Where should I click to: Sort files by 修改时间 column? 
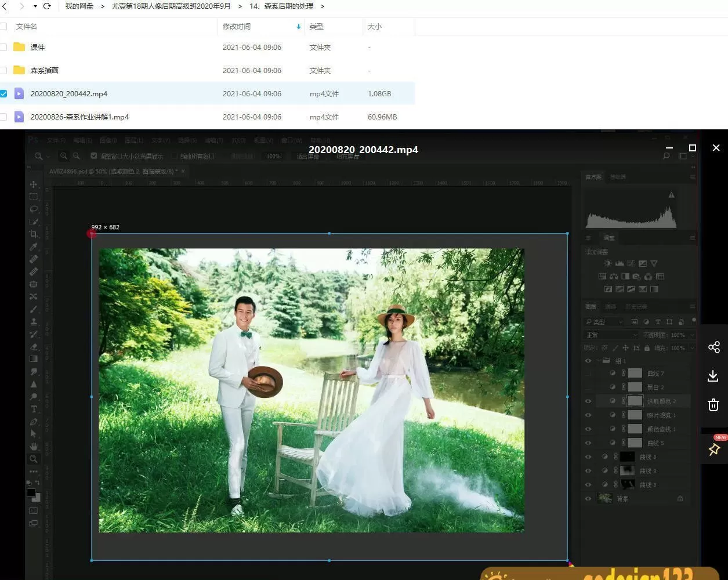[237, 27]
